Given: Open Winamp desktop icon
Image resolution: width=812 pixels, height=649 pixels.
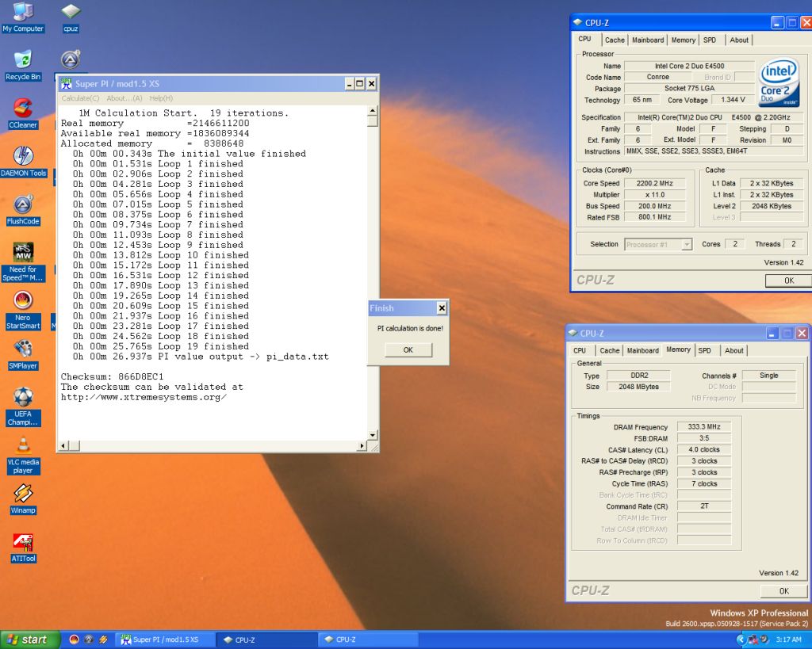Looking at the screenshot, I should point(23,499).
